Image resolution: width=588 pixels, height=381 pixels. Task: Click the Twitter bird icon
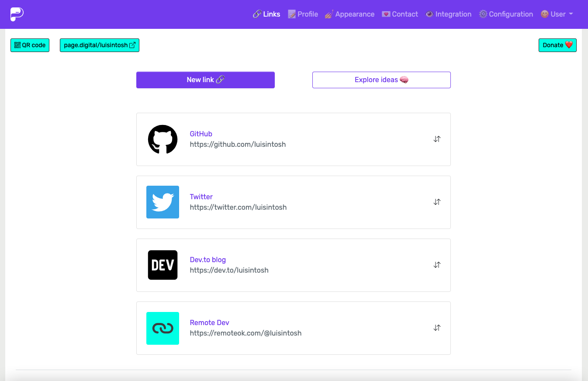tap(163, 202)
